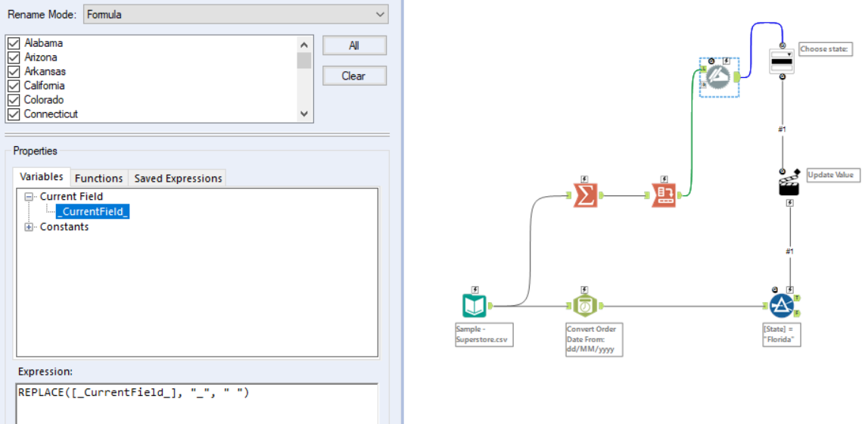
Task: Toggle the Colorado checkbox
Action: tap(14, 100)
